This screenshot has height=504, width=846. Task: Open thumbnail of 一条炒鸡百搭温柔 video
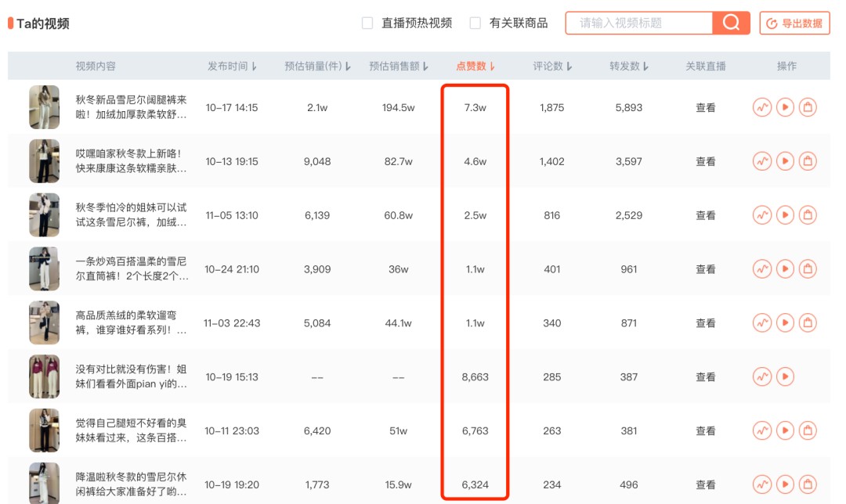coord(44,269)
